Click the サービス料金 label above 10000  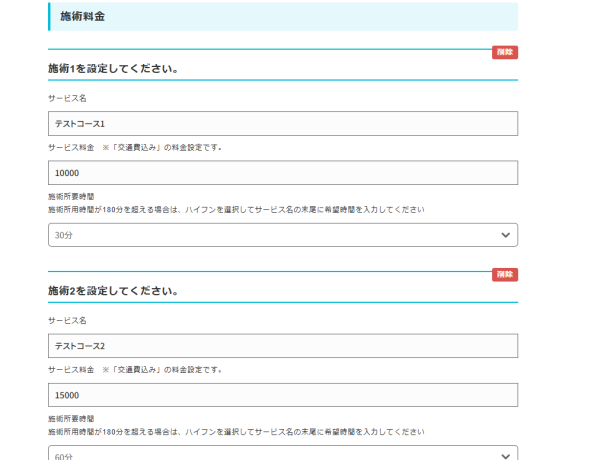71,147
